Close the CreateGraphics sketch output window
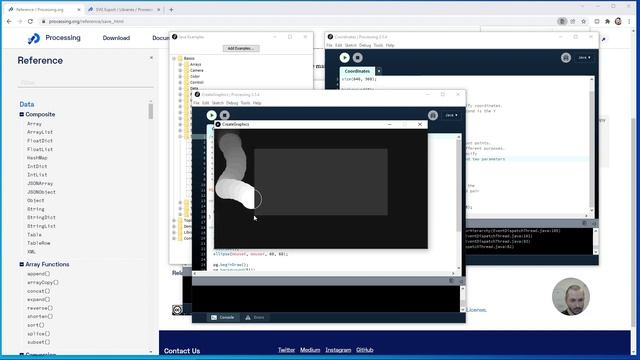The height and width of the screenshot is (360, 640). pyautogui.click(x=420, y=124)
